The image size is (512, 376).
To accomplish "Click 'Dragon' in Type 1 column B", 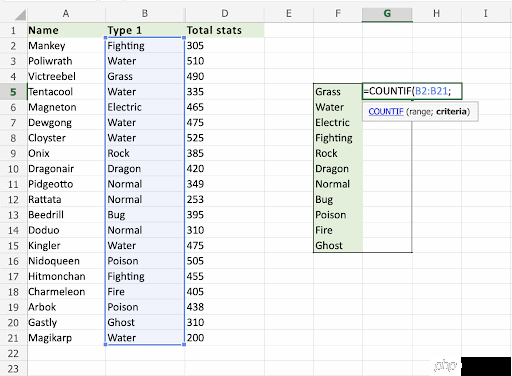I will click(145, 169).
